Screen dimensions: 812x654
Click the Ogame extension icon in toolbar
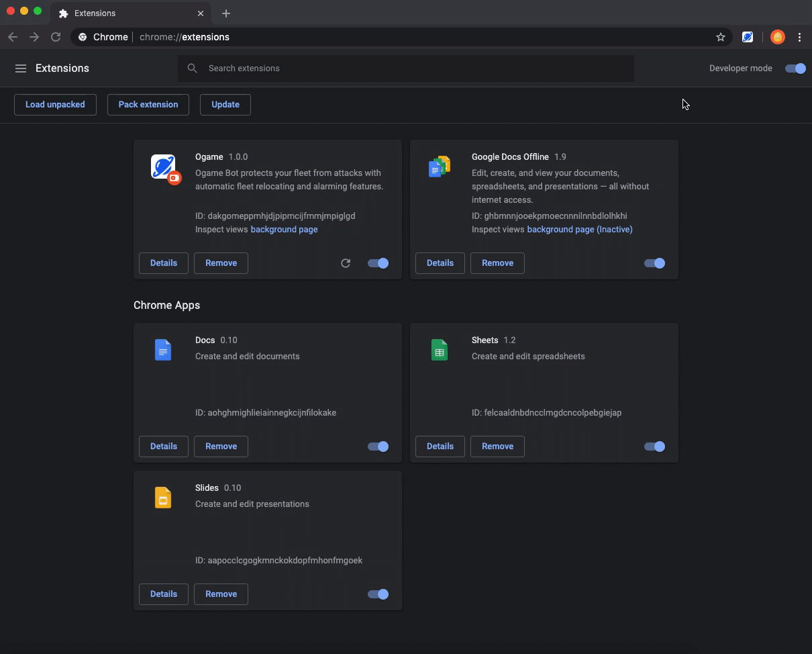[748, 37]
